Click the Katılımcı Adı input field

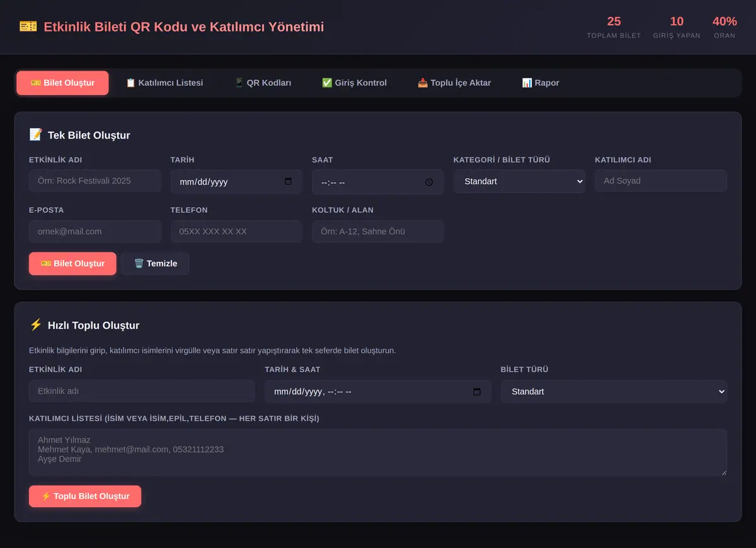coord(661,181)
